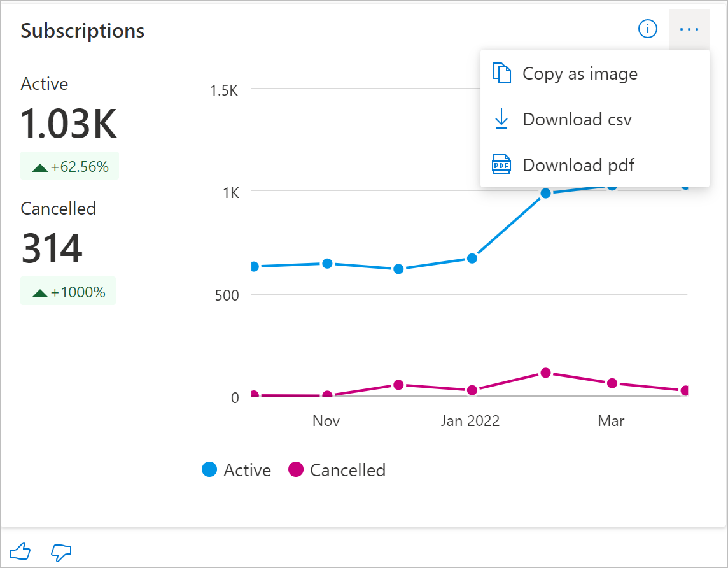
Task: Click the copy icon in menu
Action: [x=502, y=74]
